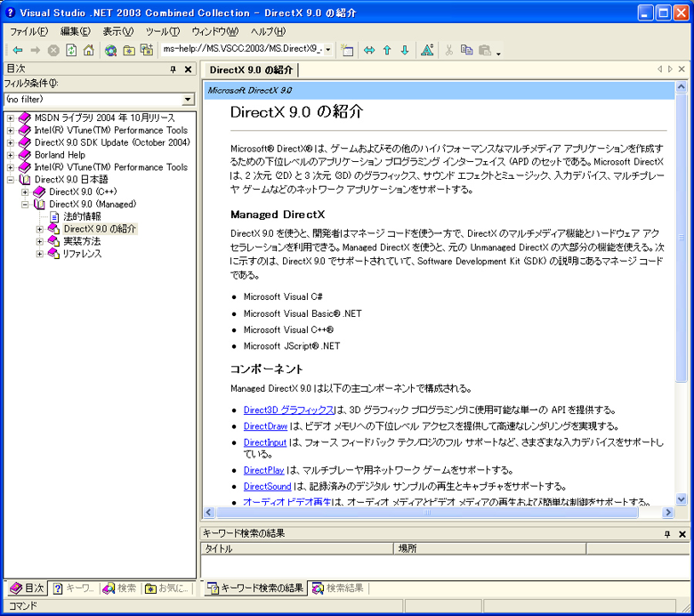This screenshot has height=616, width=694.
Task: Expand the DirectX 9.0 (C++) node
Action: [x=25, y=192]
